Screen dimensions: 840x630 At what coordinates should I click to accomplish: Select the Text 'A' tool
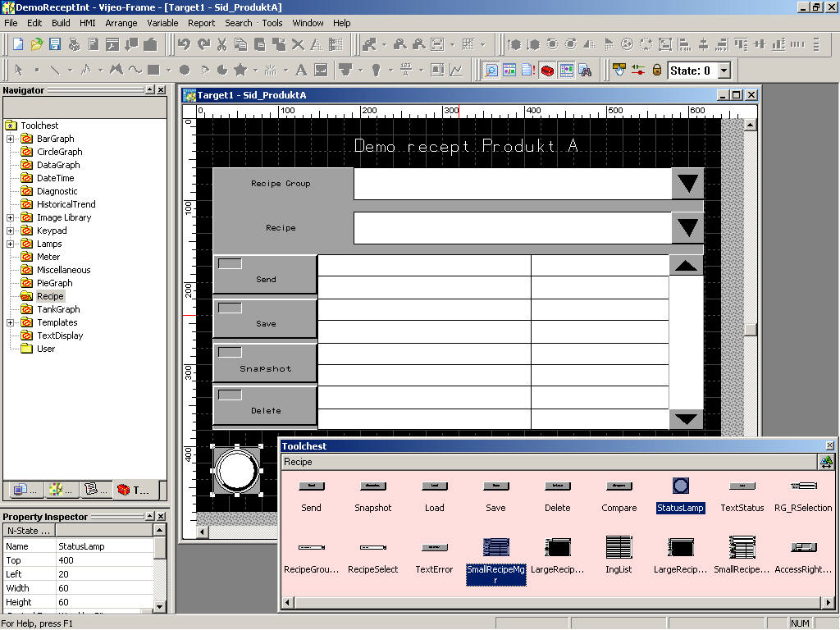302,71
